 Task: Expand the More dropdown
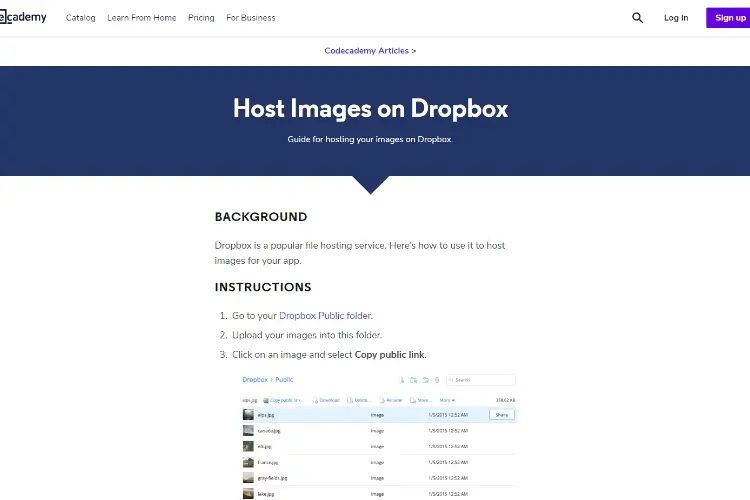pos(447,400)
